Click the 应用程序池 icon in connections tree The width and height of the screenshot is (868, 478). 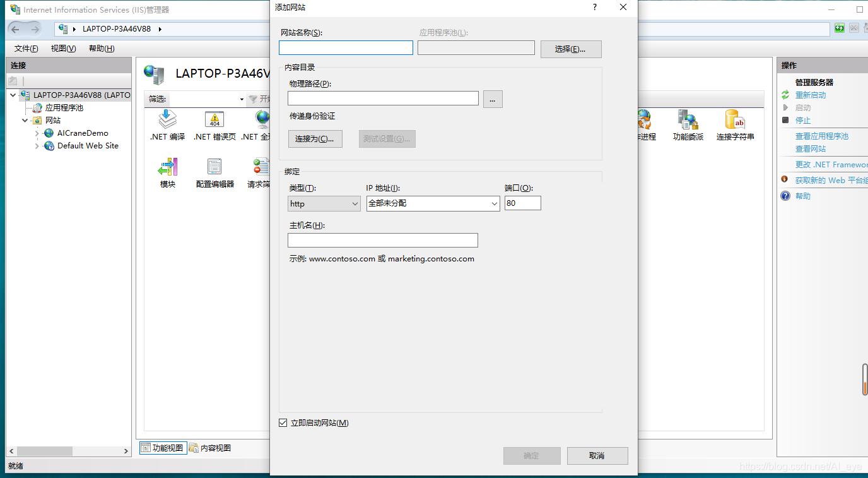click(37, 108)
